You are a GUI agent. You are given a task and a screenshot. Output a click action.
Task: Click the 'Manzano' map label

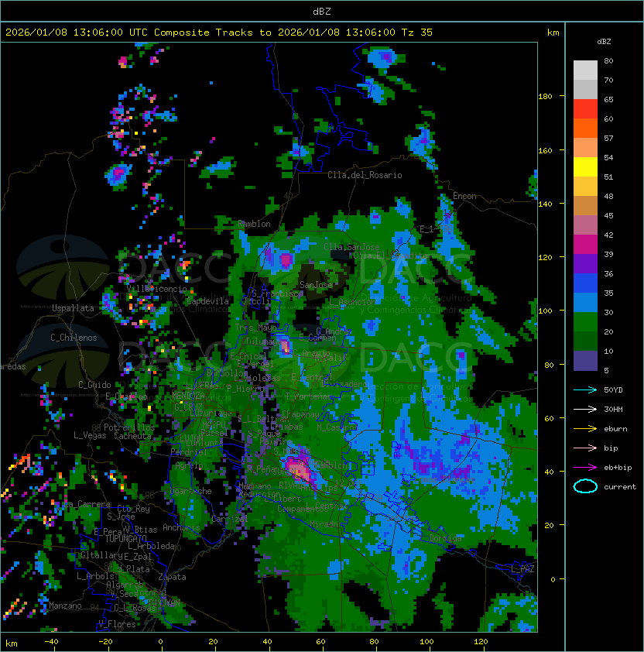pyautogui.click(x=65, y=606)
